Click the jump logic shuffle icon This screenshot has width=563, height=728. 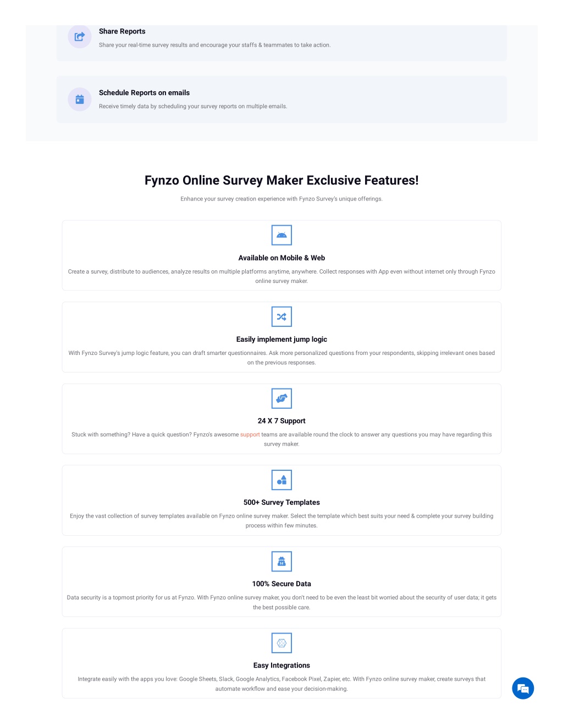(x=281, y=316)
